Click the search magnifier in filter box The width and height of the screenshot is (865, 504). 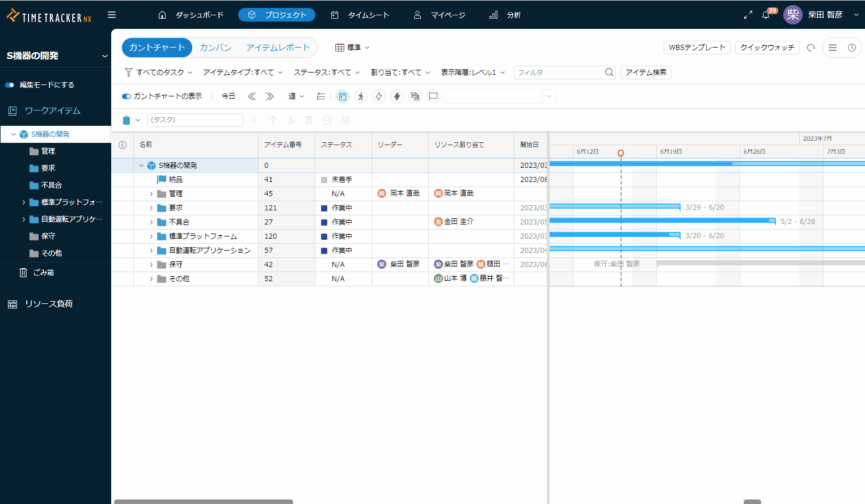tap(609, 73)
